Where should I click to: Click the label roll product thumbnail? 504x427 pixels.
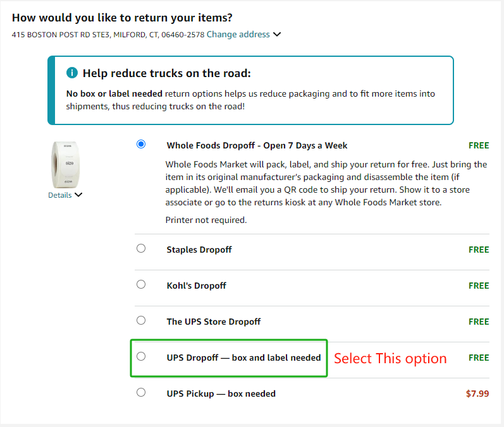pyautogui.click(x=65, y=165)
